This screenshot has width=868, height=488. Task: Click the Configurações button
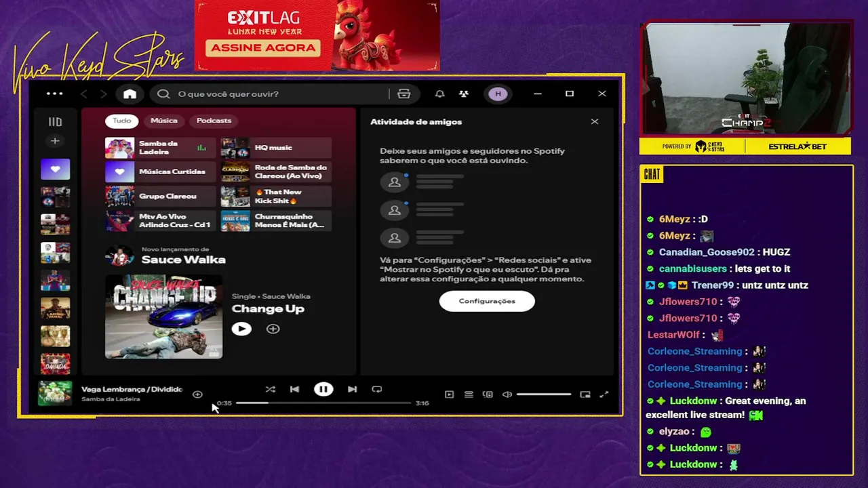coord(487,301)
